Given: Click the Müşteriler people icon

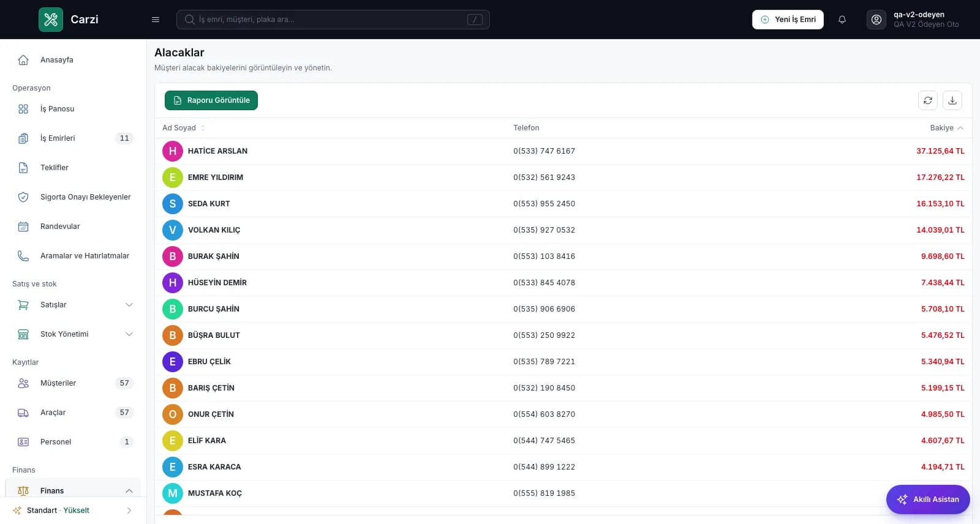Looking at the screenshot, I should coord(23,383).
